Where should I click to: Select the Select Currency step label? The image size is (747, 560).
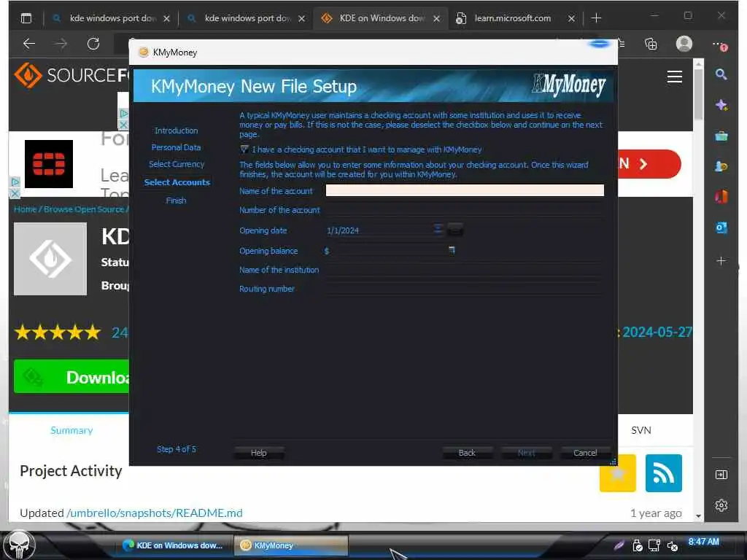point(177,164)
